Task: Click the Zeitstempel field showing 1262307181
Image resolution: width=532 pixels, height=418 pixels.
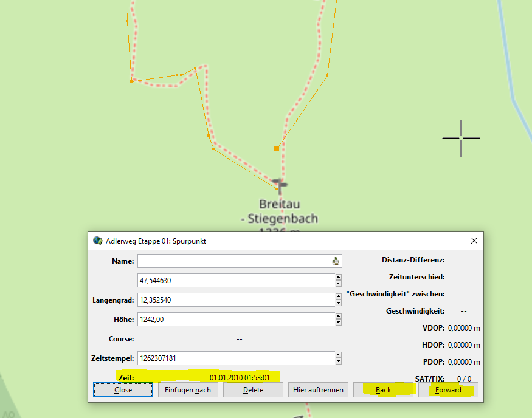Action: click(x=237, y=358)
